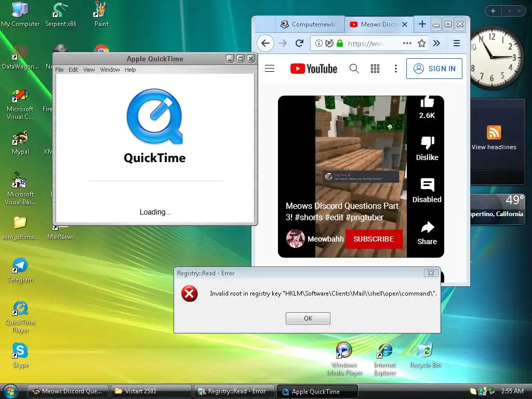Expand the browser toolbar overflow chevron

tap(436, 43)
